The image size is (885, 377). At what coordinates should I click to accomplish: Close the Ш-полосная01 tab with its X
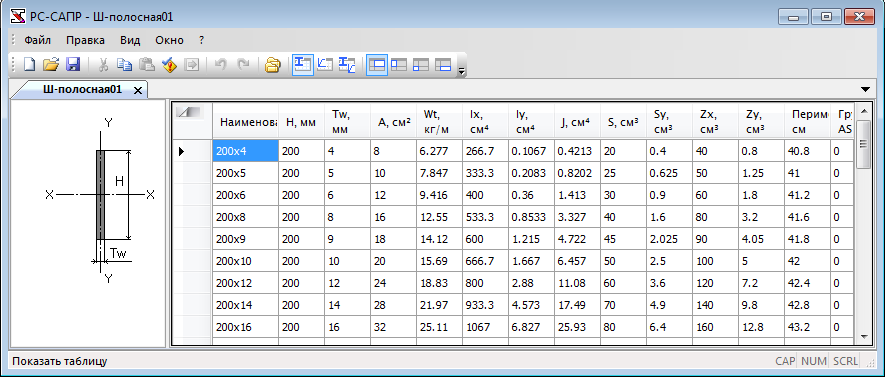[x=137, y=90]
